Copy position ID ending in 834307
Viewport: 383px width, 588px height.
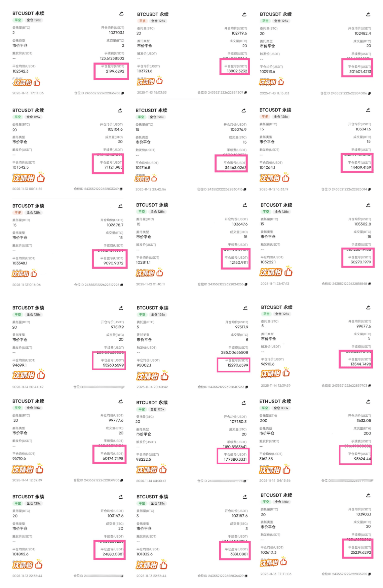[245, 93]
